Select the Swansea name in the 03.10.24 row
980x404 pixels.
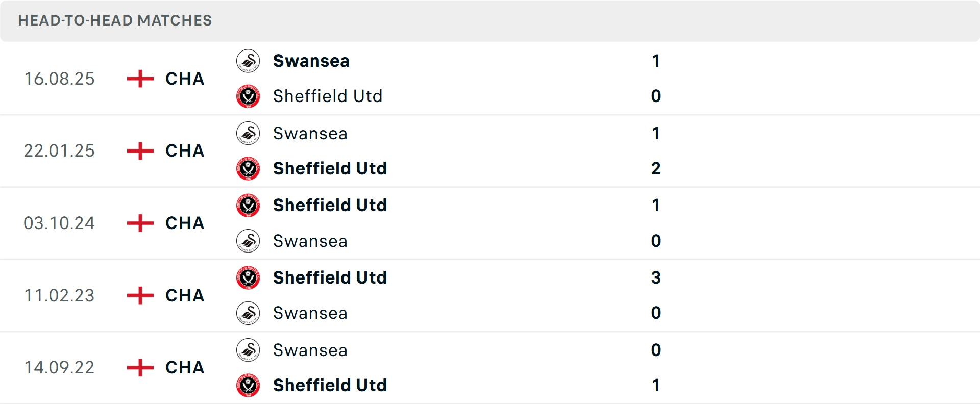[310, 241]
